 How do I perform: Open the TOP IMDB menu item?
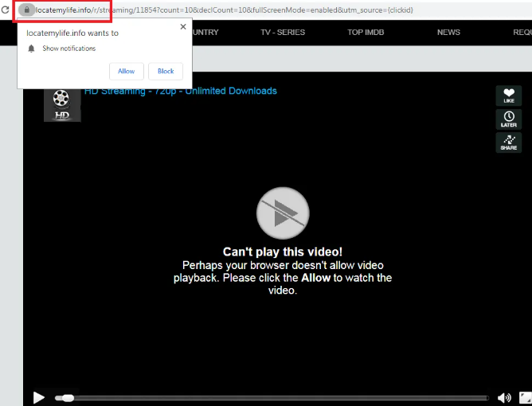[366, 33]
